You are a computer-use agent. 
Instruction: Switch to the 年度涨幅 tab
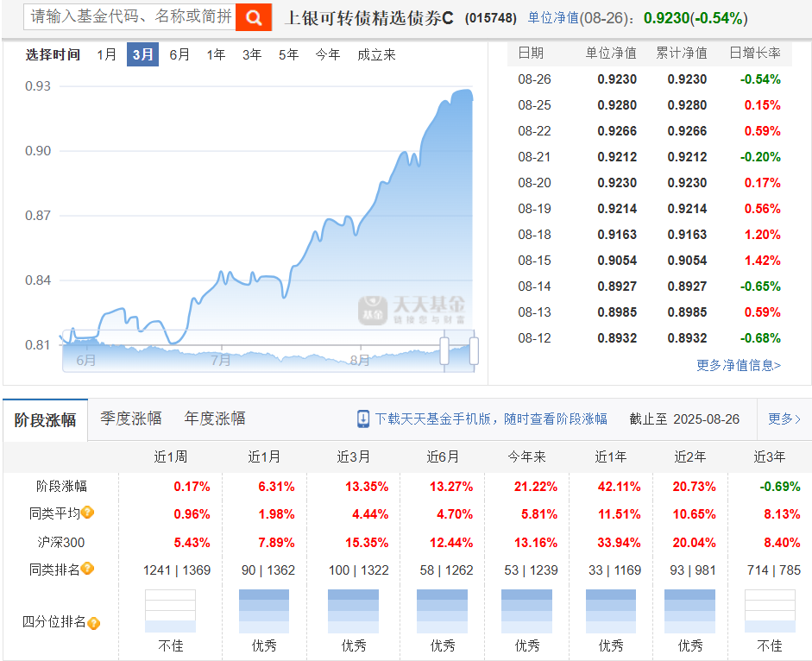214,419
